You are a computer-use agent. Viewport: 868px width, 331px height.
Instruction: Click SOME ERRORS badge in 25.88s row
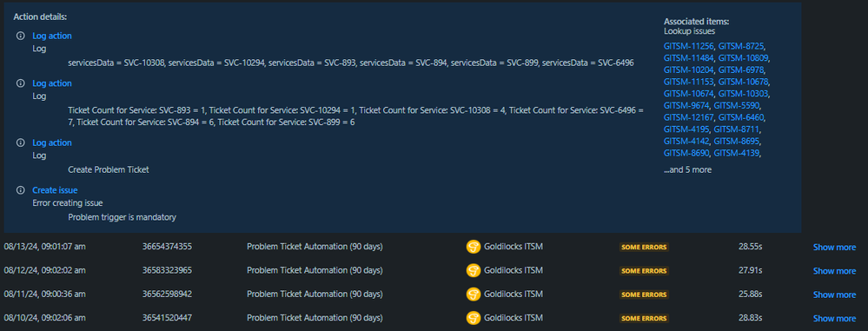(x=643, y=295)
